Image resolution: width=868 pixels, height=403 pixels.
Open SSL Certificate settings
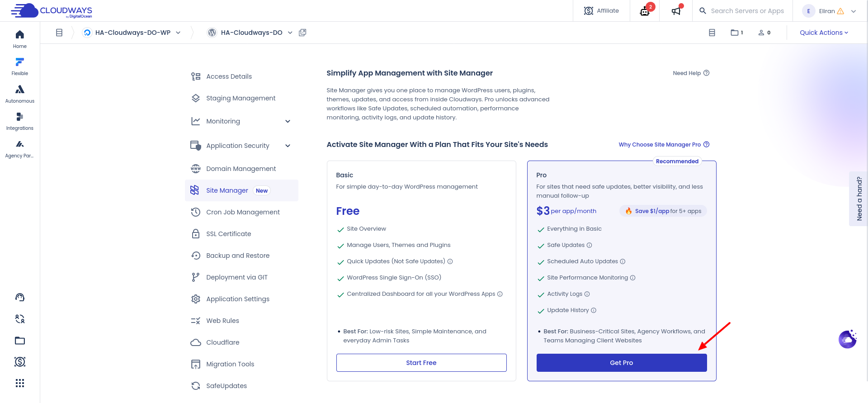click(x=242, y=234)
